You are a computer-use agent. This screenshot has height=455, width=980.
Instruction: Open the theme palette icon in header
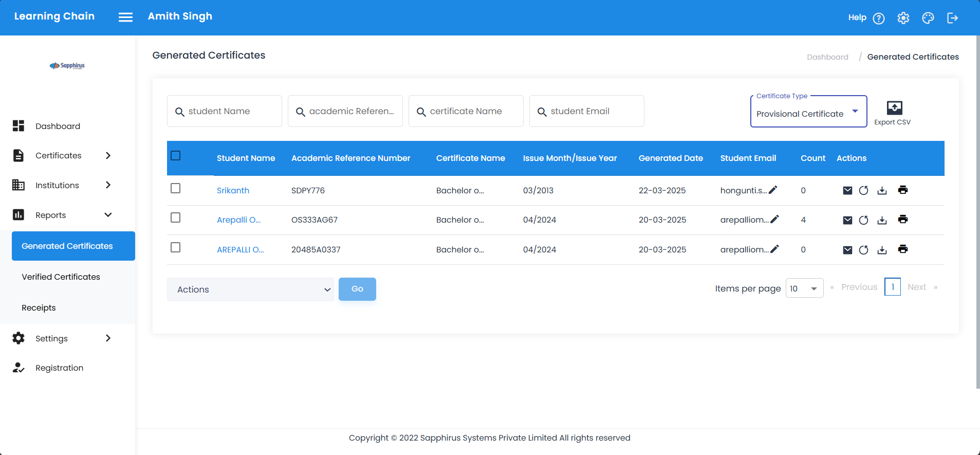coord(928,18)
